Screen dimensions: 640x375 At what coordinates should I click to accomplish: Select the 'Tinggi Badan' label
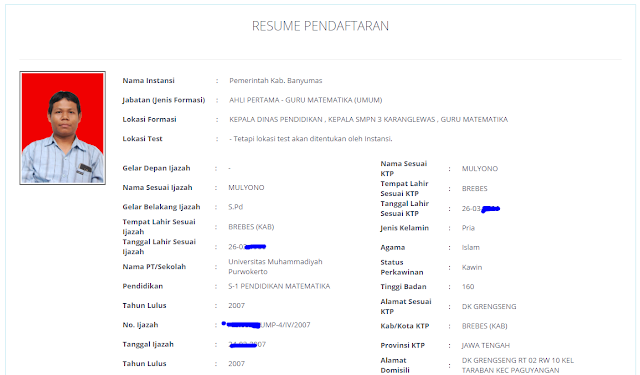click(x=403, y=287)
